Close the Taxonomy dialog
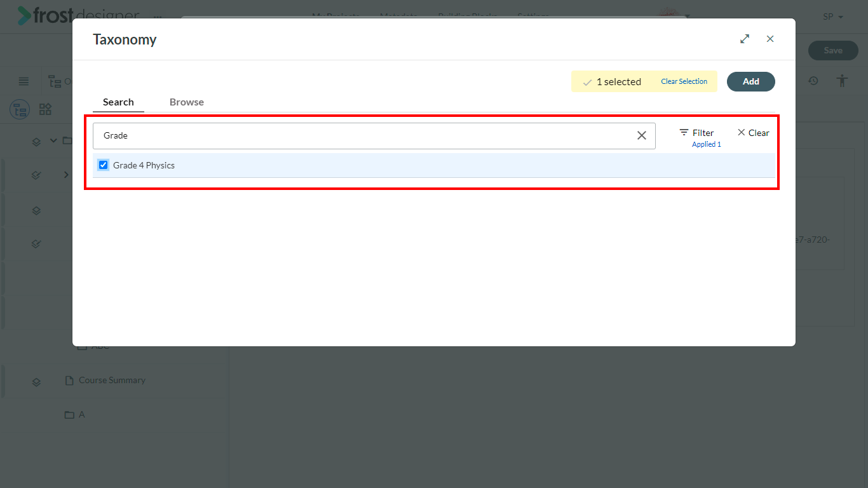Viewport: 868px width, 488px height. (770, 39)
